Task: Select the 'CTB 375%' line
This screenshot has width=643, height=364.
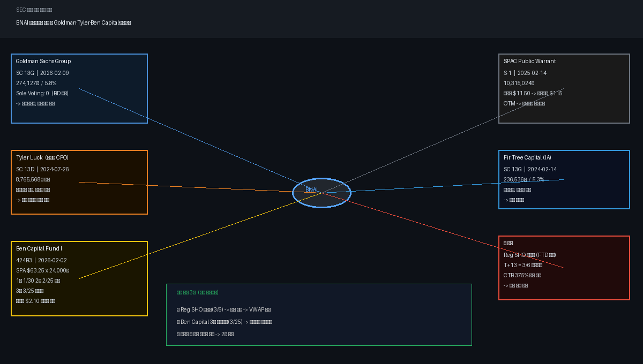Action: (522, 275)
